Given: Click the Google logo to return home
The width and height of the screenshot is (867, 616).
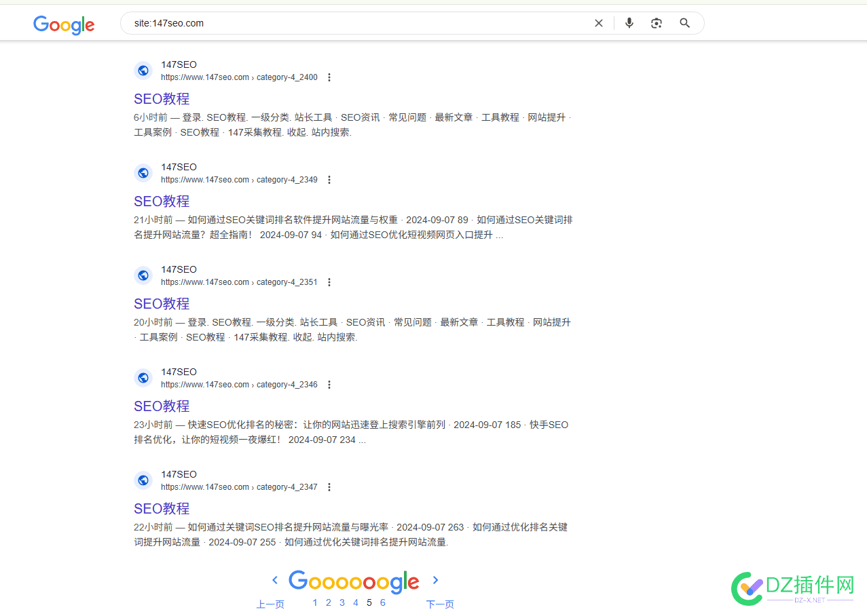Looking at the screenshot, I should 63,25.
